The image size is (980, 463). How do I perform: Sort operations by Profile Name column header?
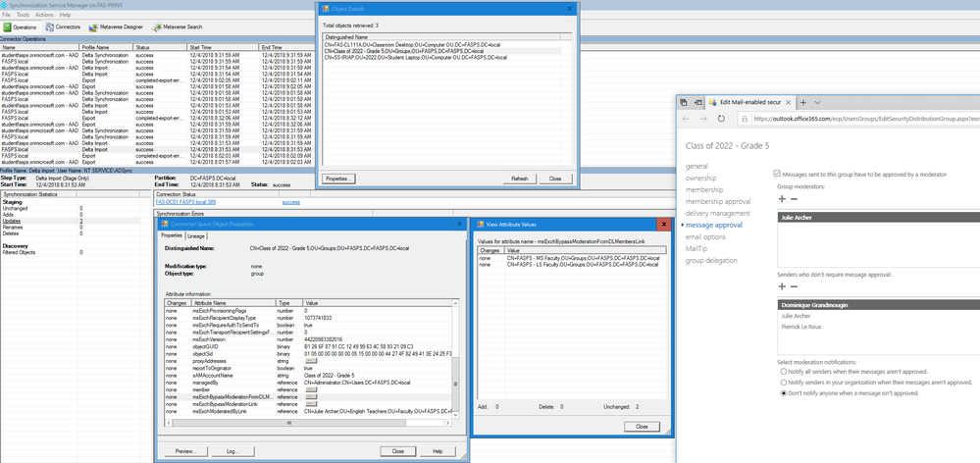click(106, 47)
